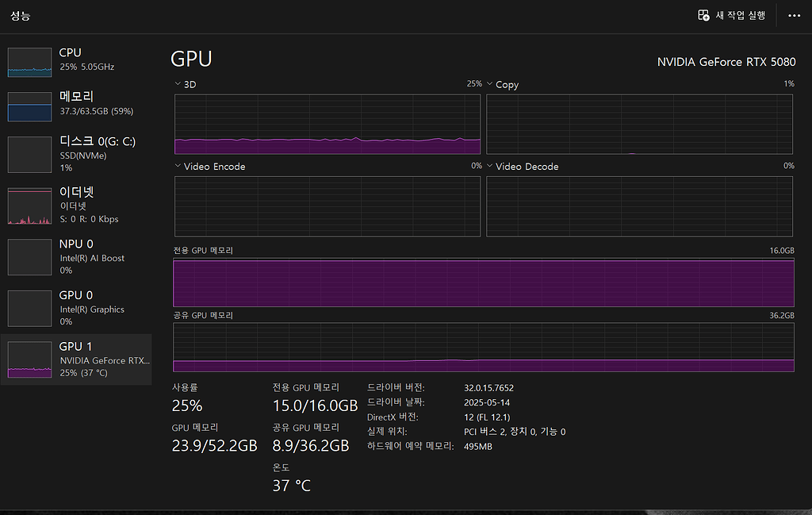Click the 성능 page title
The width and height of the screenshot is (812, 515).
point(21,15)
